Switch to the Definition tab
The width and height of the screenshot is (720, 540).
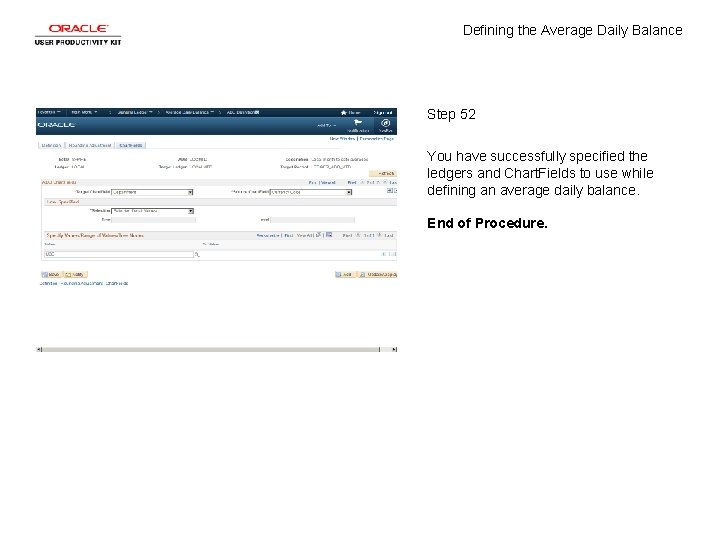tap(51, 145)
